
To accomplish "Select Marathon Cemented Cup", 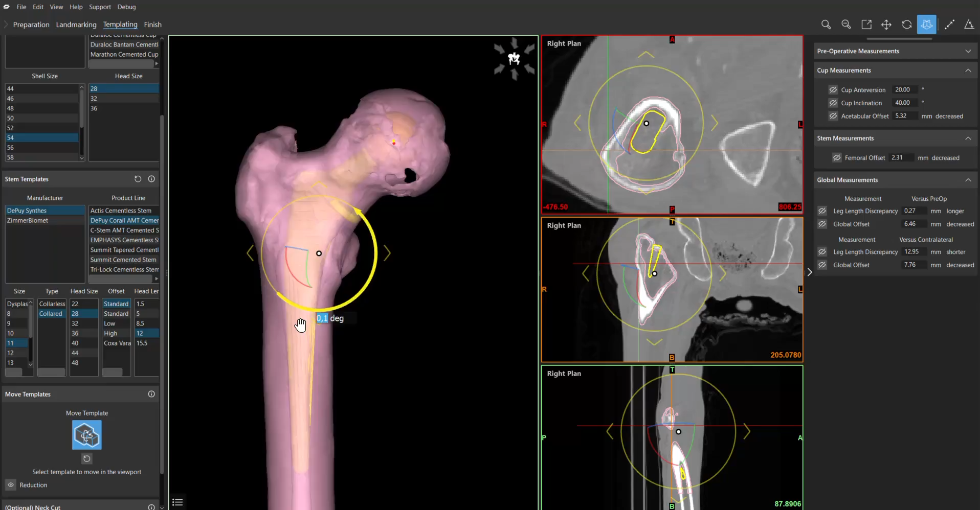I will pyautogui.click(x=124, y=54).
